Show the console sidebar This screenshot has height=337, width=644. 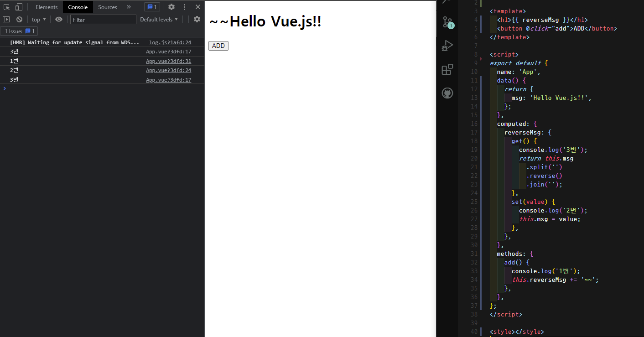pyautogui.click(x=6, y=19)
